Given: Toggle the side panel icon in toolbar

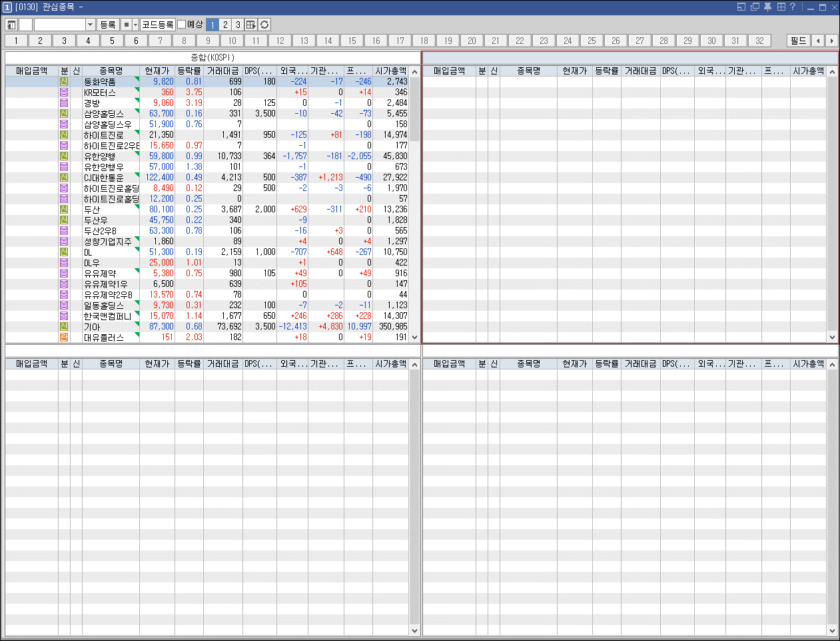Looking at the screenshot, I should (x=11, y=25).
